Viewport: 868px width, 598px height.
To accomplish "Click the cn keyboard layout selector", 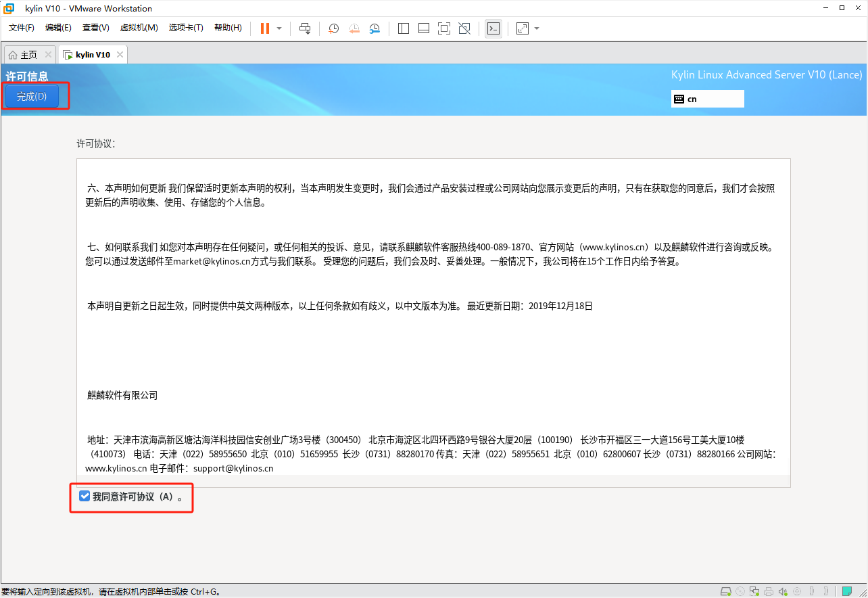I will (707, 99).
